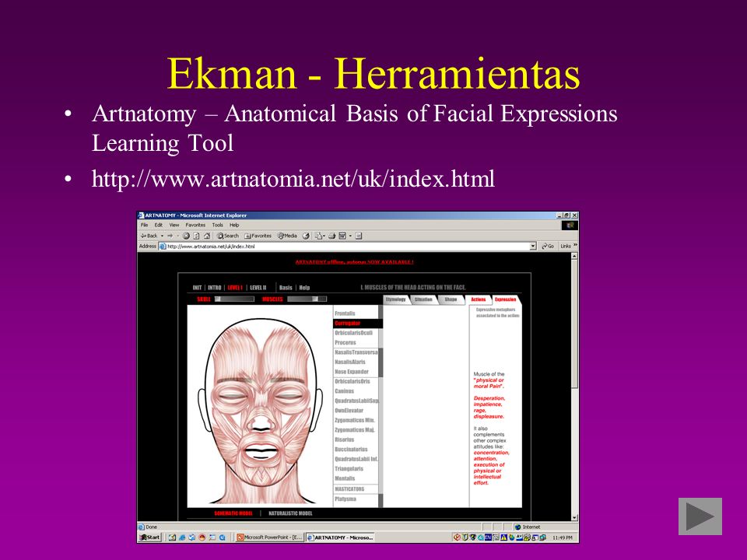Switch to the Expression tab
The image size is (747, 560).
[x=506, y=299]
